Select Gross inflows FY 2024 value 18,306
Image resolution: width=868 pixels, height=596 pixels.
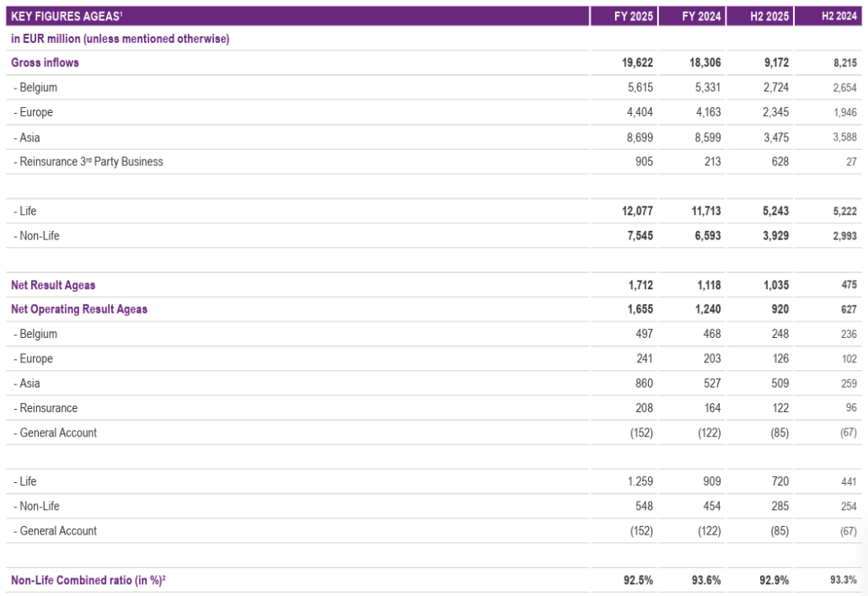click(x=705, y=62)
